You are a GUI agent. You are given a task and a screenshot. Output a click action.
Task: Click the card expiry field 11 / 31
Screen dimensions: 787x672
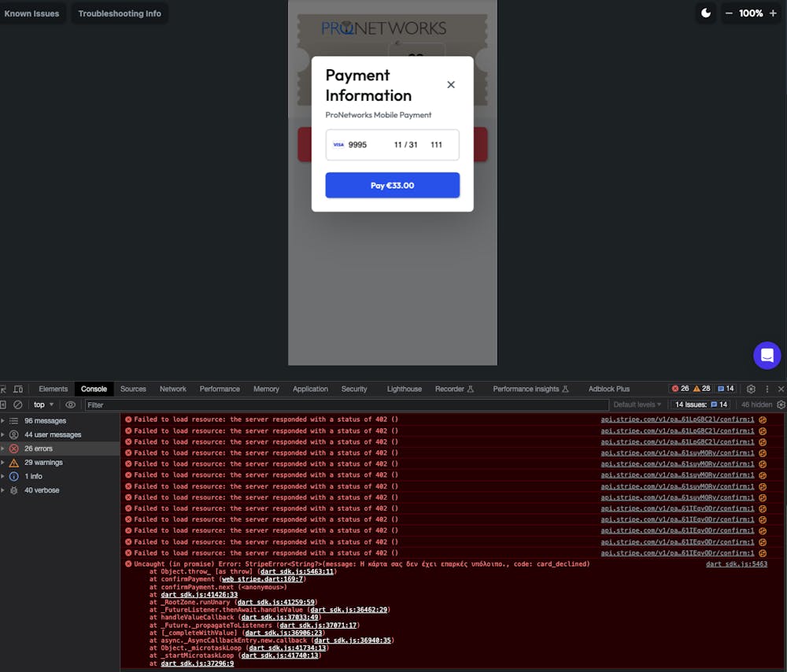(x=405, y=145)
